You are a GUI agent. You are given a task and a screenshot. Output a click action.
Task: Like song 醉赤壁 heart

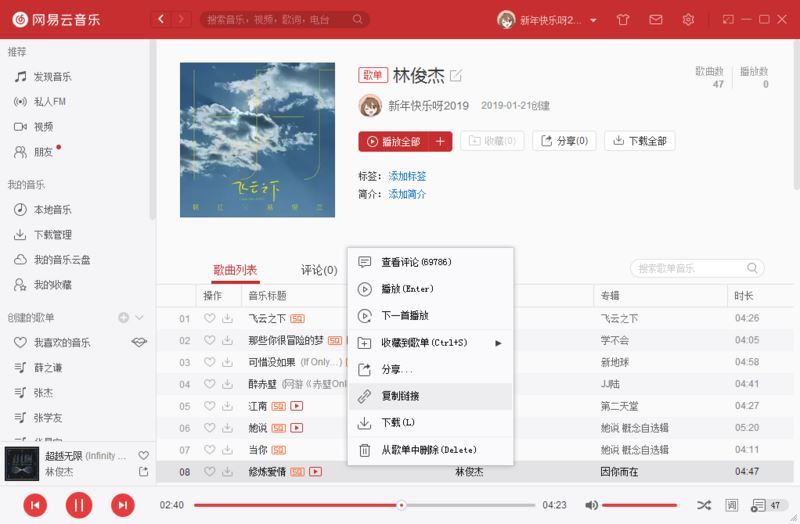tap(209, 384)
